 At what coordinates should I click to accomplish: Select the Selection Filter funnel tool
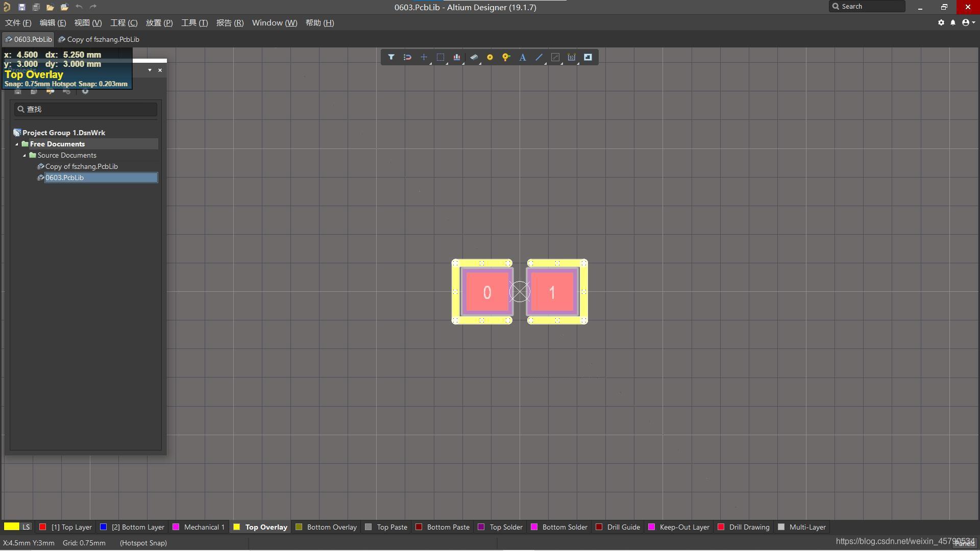pyautogui.click(x=391, y=57)
